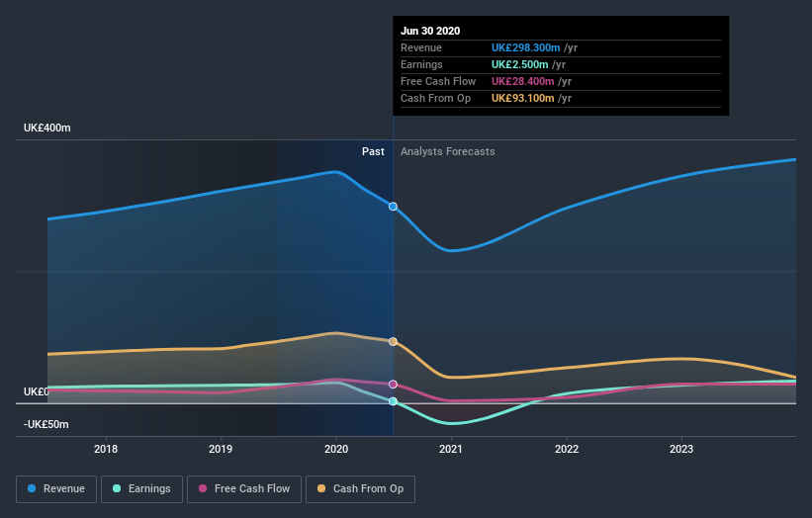Click the UK£2.500m earnings value
Image resolution: width=812 pixels, height=518 pixels.
[520, 64]
